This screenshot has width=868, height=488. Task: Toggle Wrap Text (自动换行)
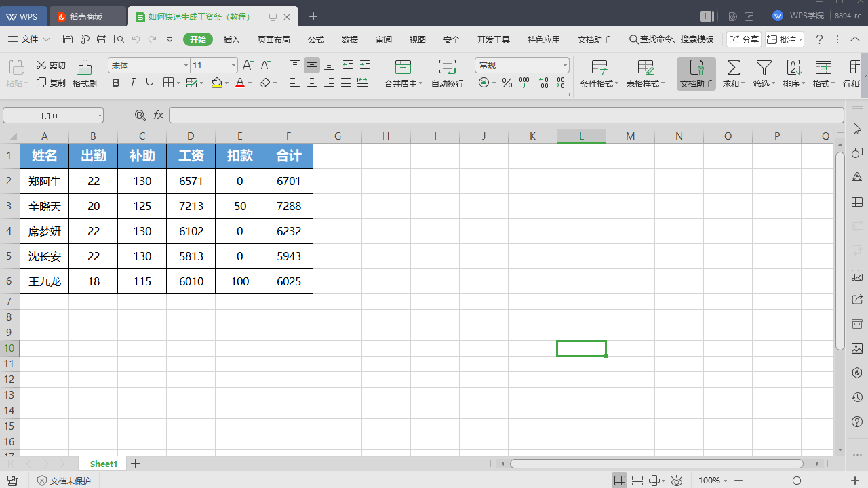[447, 68]
